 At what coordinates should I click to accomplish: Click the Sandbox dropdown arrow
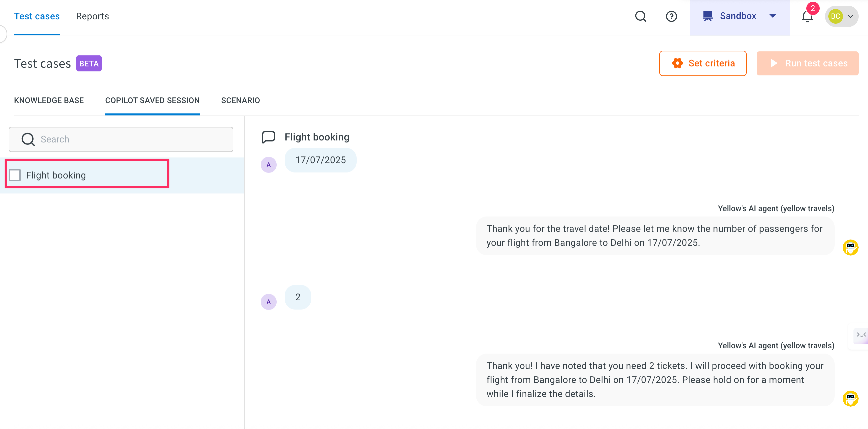[x=773, y=16]
